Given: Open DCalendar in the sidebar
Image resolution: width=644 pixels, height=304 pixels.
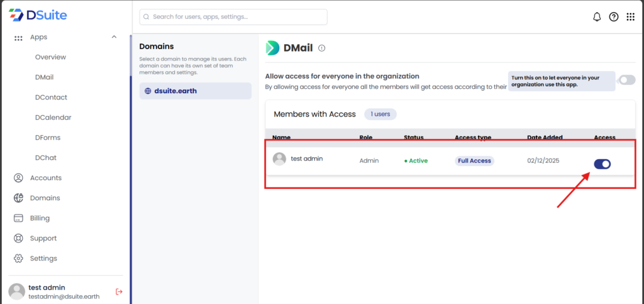Looking at the screenshot, I should 53,118.
